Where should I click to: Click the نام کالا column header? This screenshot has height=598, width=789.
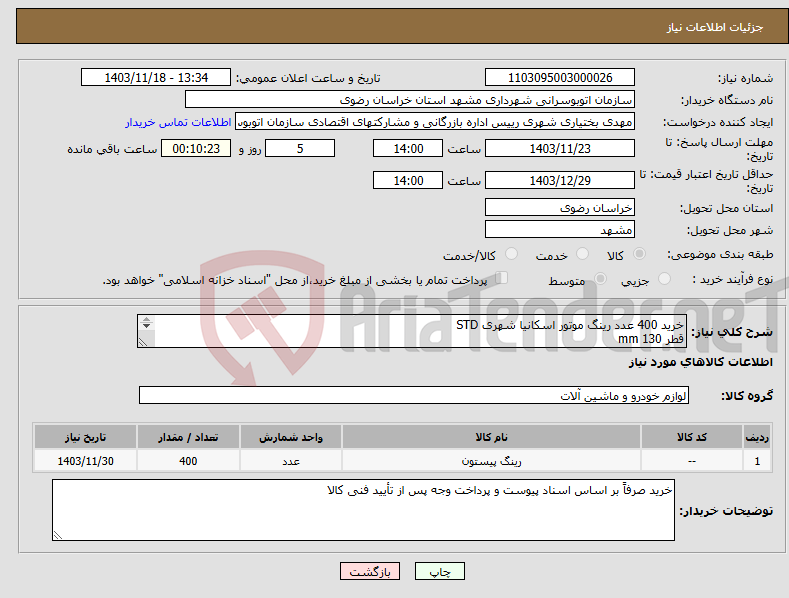491,437
